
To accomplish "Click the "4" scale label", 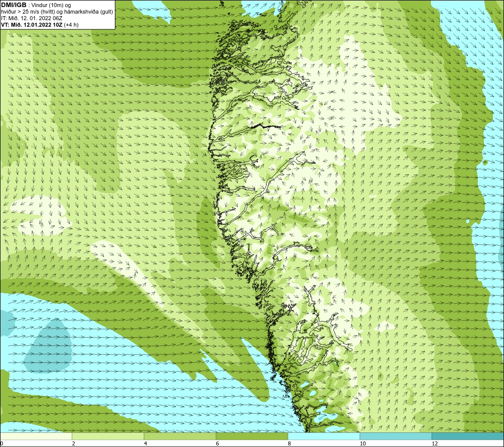I will coord(146,443).
